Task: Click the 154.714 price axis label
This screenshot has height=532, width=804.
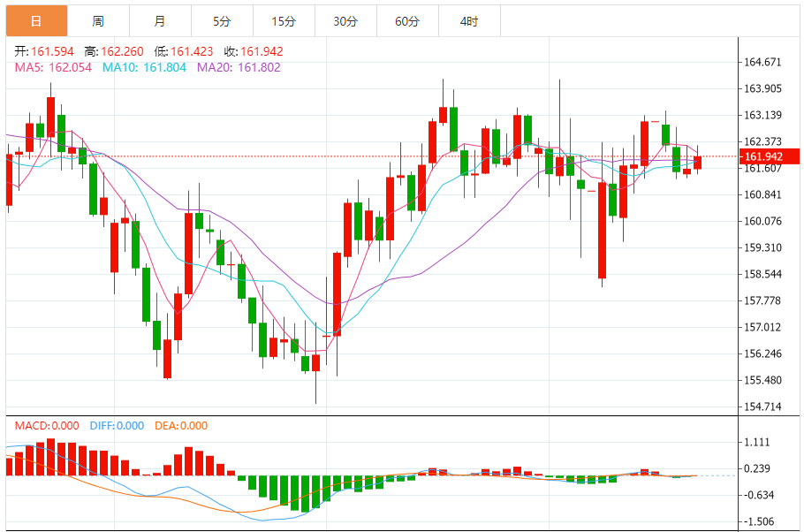Action: (x=762, y=407)
